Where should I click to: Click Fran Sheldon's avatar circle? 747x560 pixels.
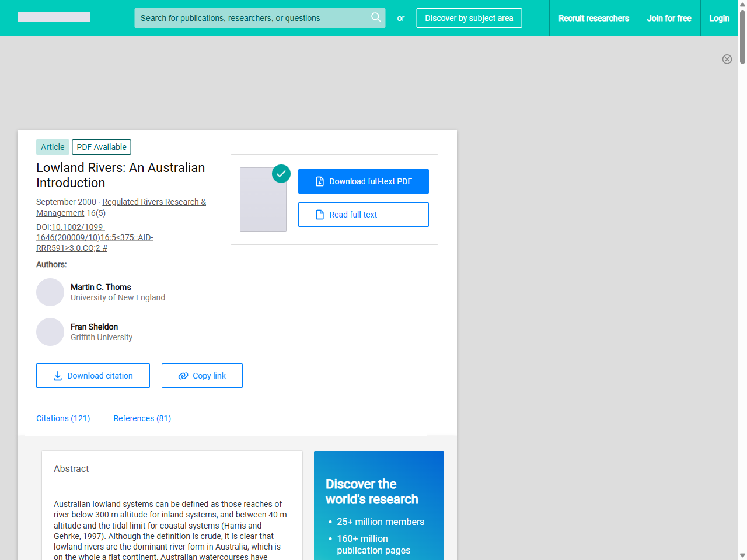point(50,332)
